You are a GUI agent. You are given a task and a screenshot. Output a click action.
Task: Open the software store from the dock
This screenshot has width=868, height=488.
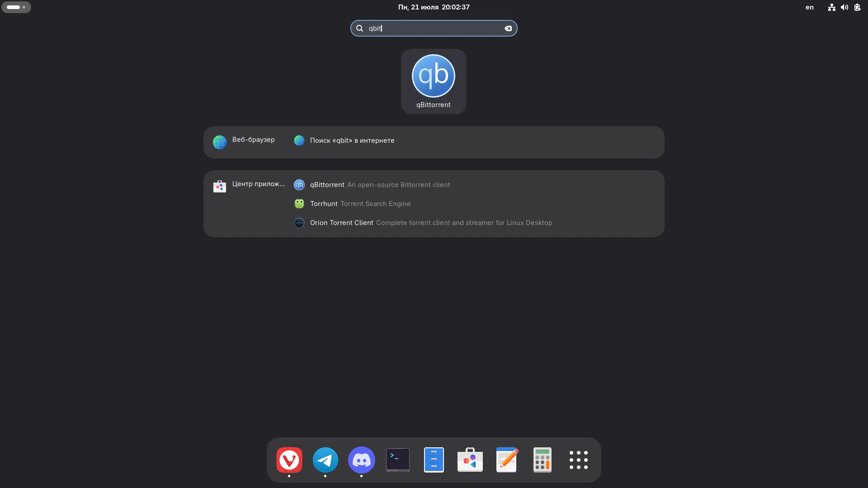[x=470, y=460]
